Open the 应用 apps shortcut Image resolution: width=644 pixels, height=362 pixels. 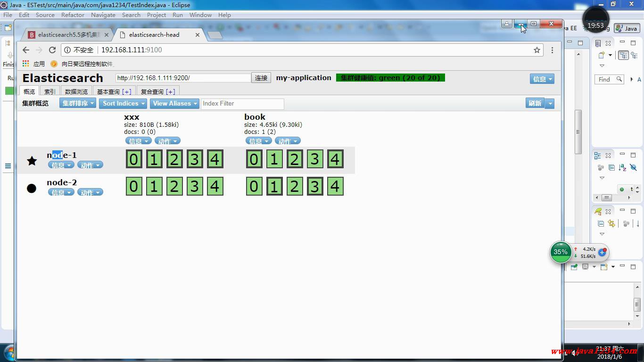coord(33,64)
